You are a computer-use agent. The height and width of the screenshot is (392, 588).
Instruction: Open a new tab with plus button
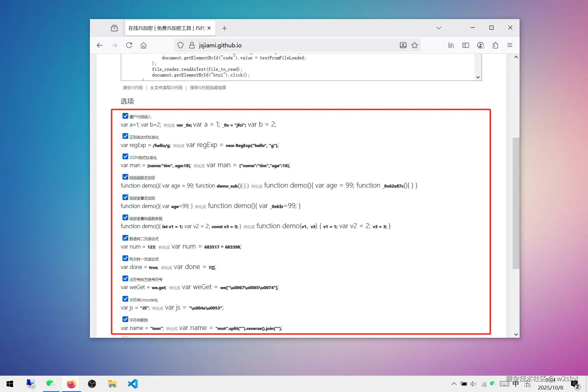tap(224, 28)
